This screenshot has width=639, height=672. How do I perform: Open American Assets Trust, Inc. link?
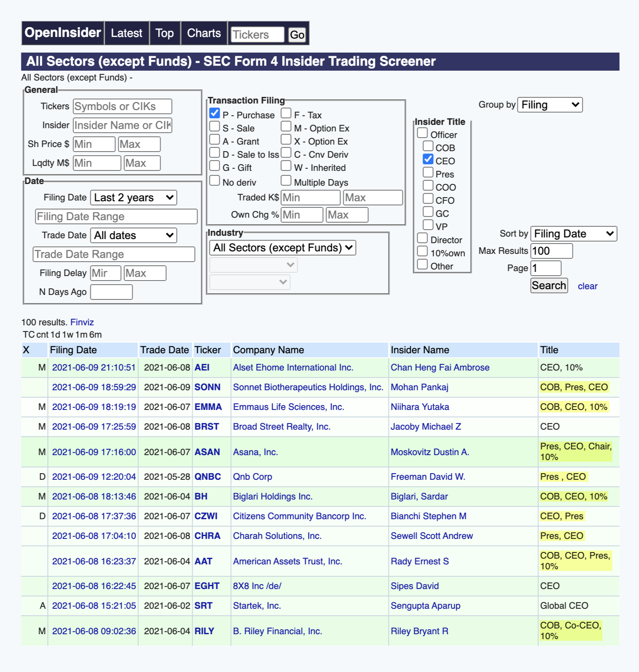tap(287, 561)
